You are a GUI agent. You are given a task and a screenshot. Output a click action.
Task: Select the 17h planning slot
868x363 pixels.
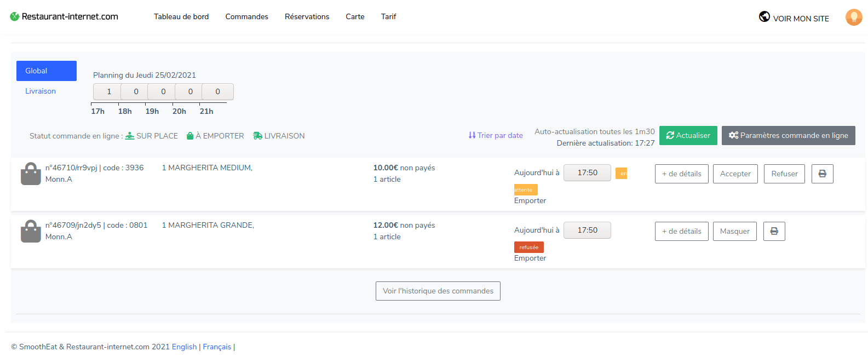[x=108, y=91]
